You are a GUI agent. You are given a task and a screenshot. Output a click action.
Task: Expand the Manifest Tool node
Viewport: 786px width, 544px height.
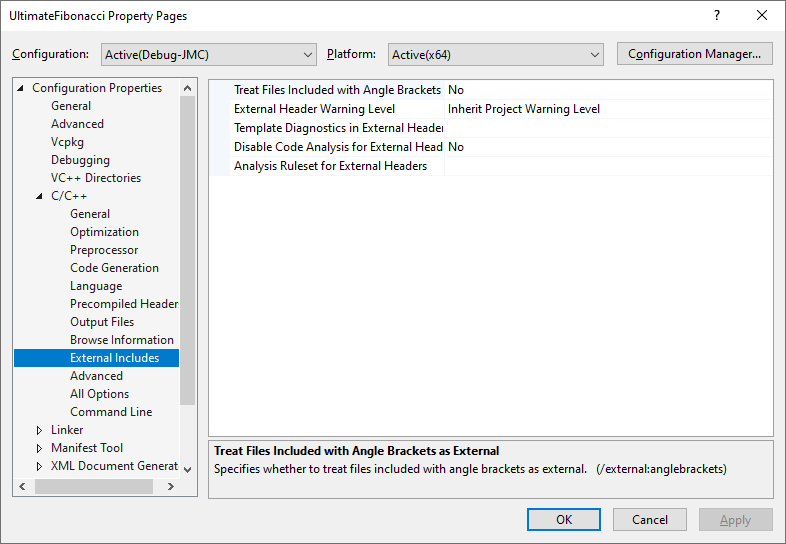click(x=40, y=448)
